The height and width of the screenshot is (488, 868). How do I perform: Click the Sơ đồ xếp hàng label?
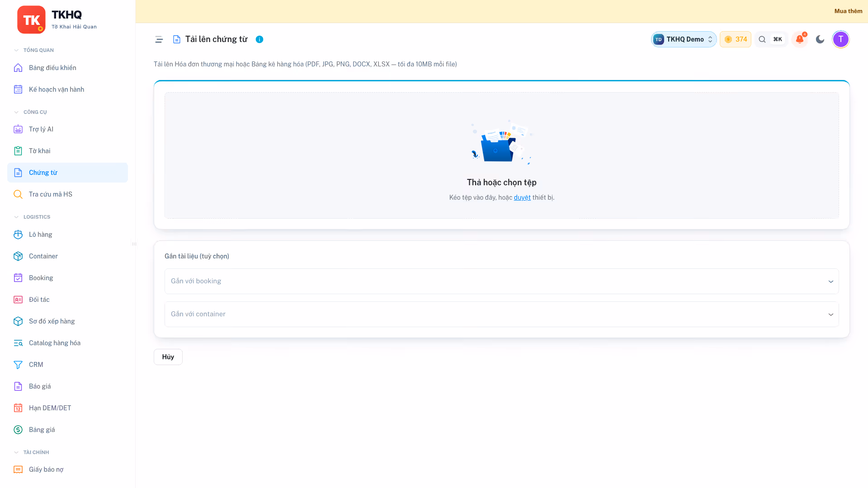[x=52, y=321]
